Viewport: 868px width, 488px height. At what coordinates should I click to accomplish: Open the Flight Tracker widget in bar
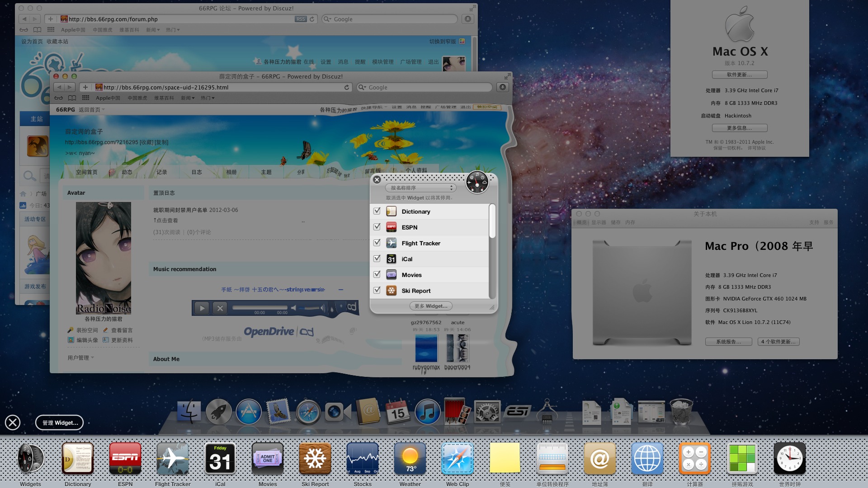[173, 459]
